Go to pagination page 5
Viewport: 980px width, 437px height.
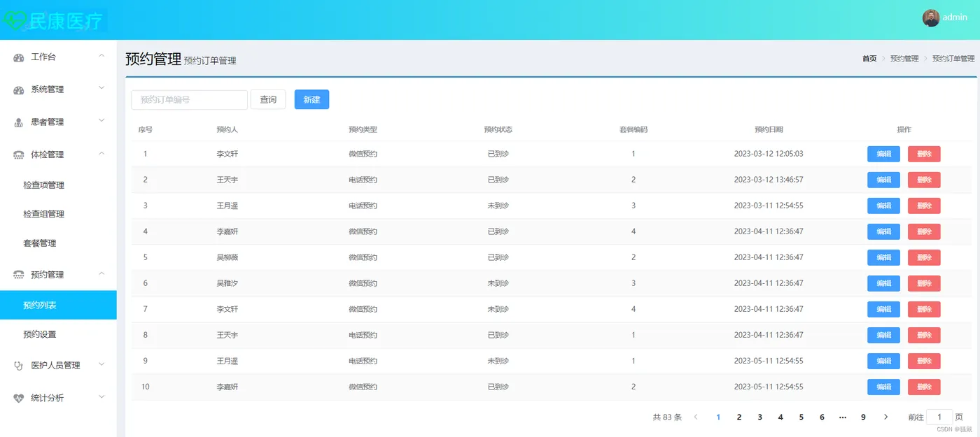(801, 417)
